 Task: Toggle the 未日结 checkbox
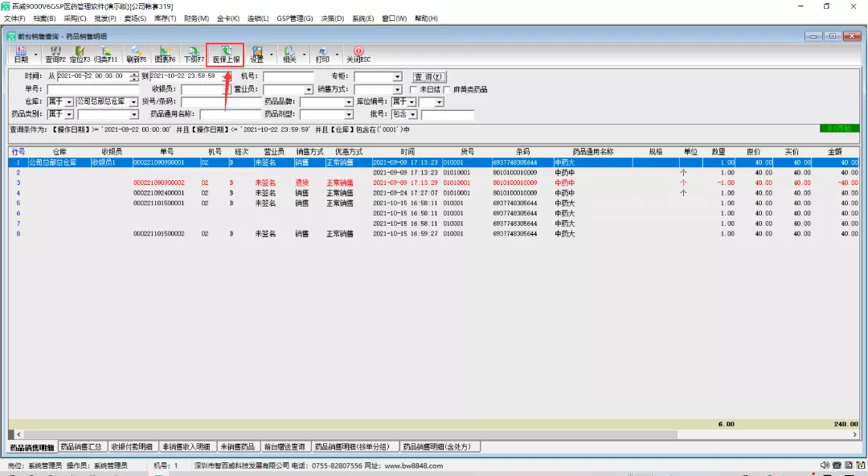coord(413,89)
